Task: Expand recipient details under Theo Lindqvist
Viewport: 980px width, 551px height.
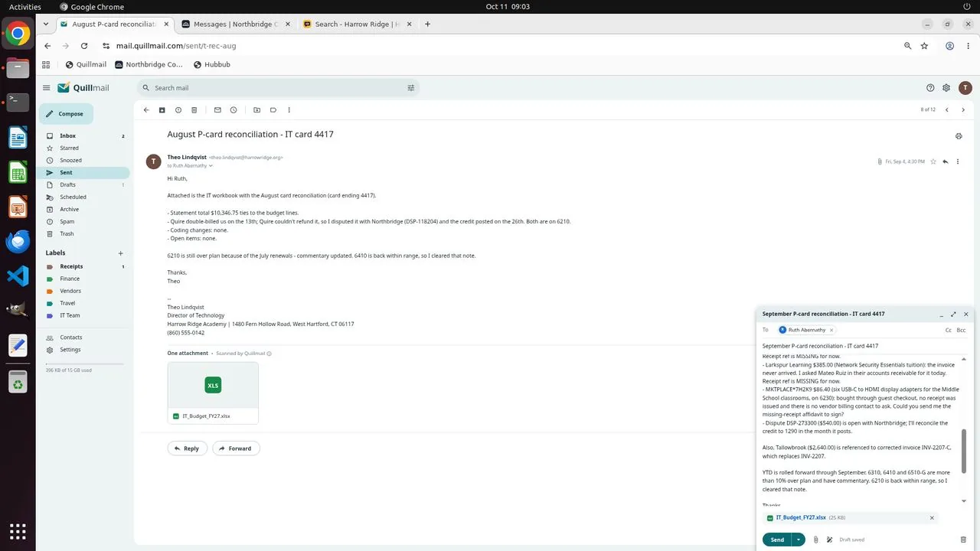Action: (x=211, y=165)
